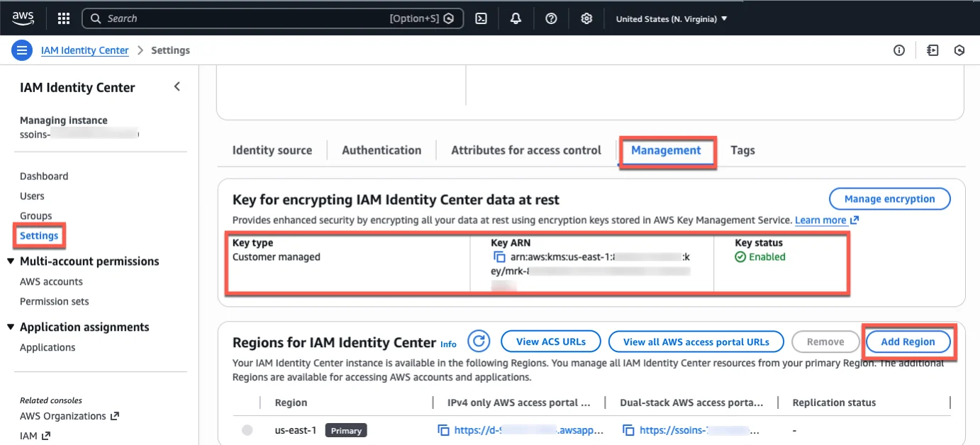Open help via the question mark icon
This screenshot has height=445, width=980.
[551, 18]
